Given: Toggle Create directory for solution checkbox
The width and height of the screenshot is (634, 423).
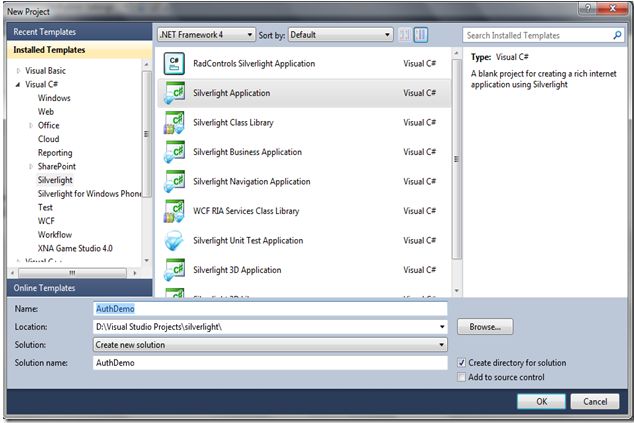Looking at the screenshot, I should coord(461,363).
